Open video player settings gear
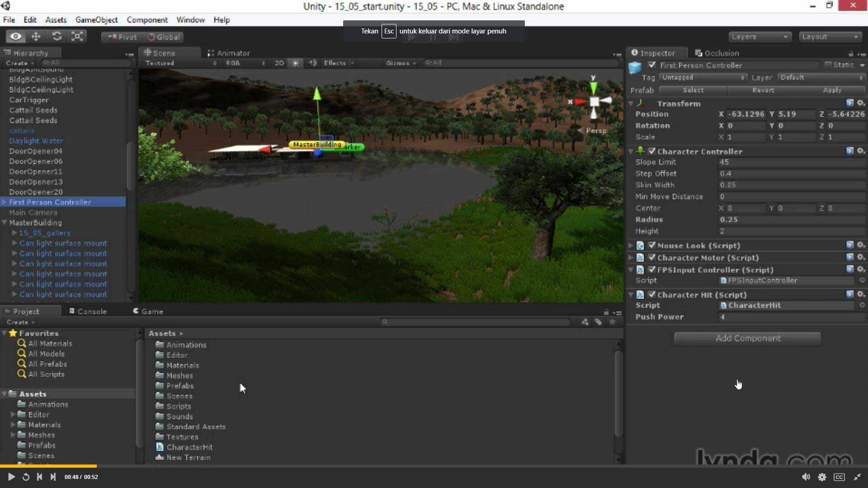Viewport: 868px width, 488px height. (x=822, y=477)
